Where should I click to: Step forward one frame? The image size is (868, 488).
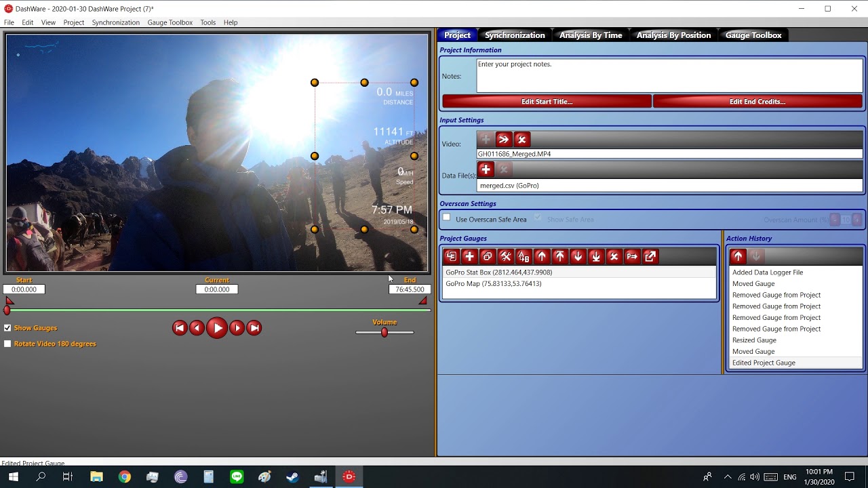point(237,328)
